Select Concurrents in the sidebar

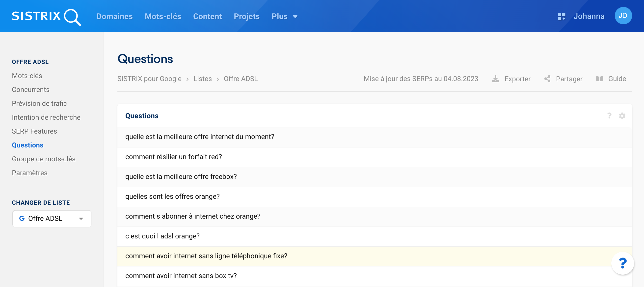[x=31, y=89]
